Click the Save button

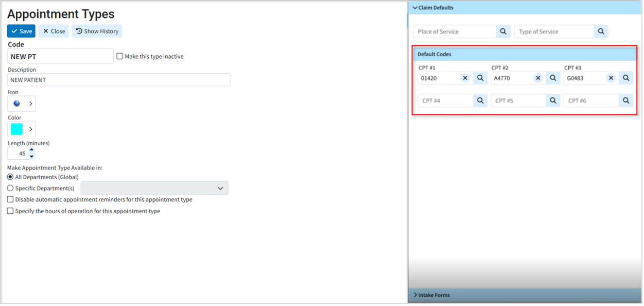click(21, 31)
